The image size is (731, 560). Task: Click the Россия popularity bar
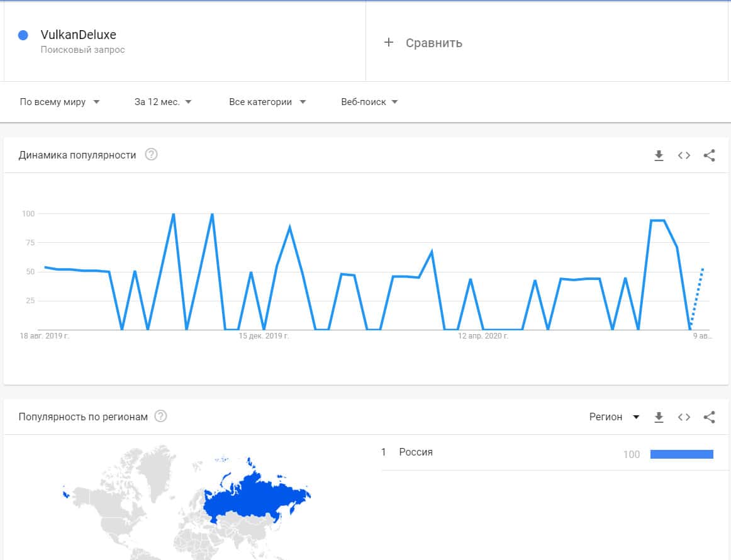(681, 454)
